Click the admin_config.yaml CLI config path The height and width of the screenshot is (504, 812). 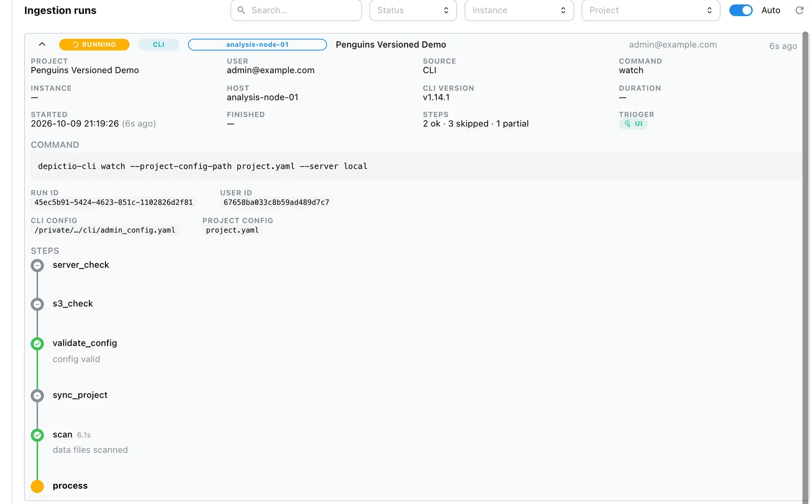point(105,230)
